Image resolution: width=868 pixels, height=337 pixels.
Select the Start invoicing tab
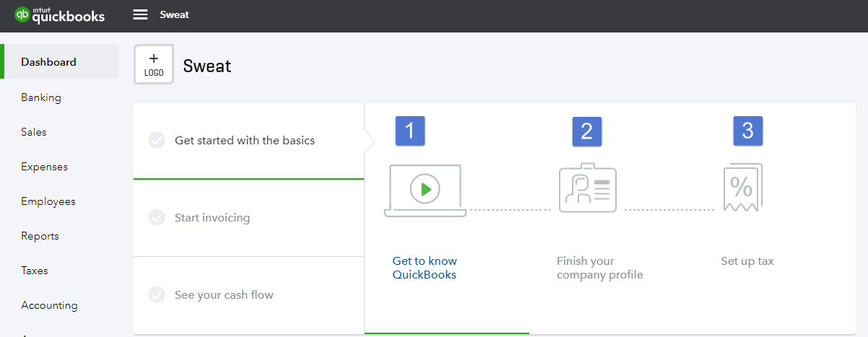point(249,218)
